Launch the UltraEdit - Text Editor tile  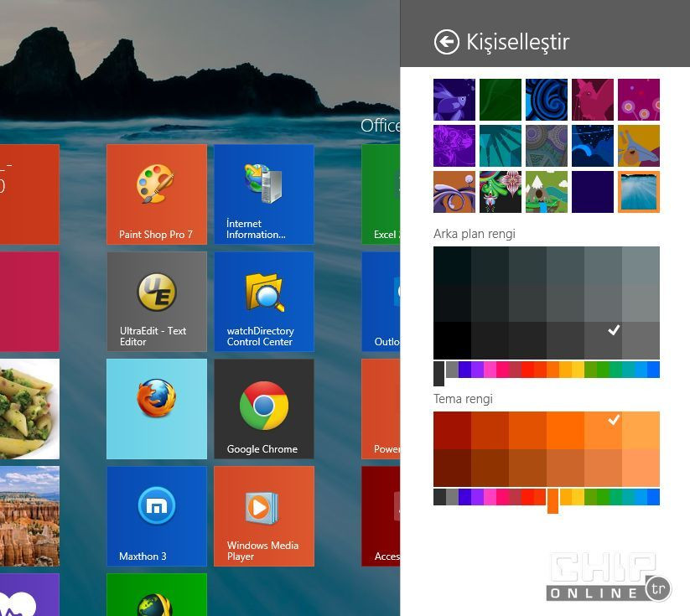tap(157, 302)
